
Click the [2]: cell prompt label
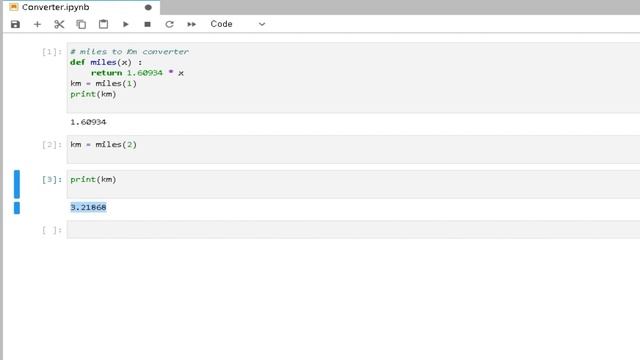(52, 145)
